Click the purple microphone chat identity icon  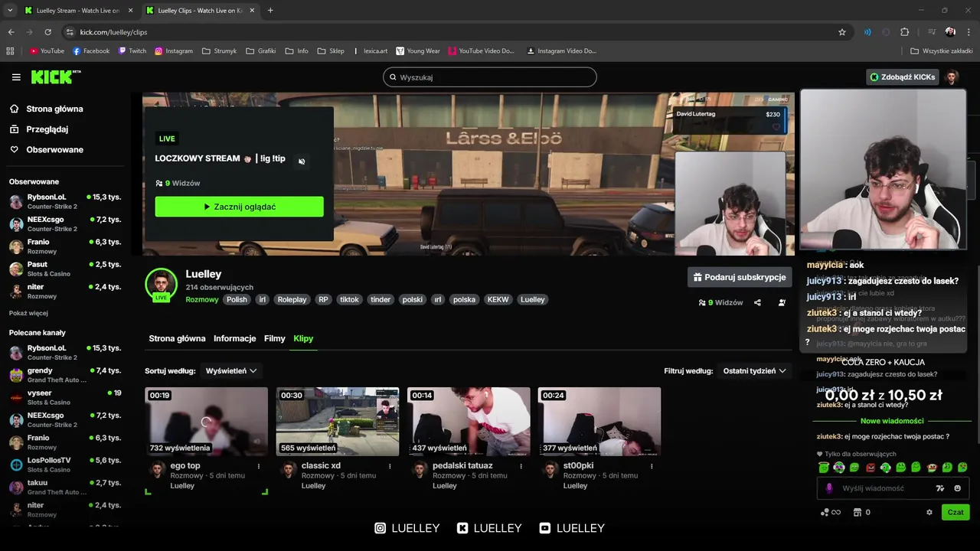coord(829,488)
